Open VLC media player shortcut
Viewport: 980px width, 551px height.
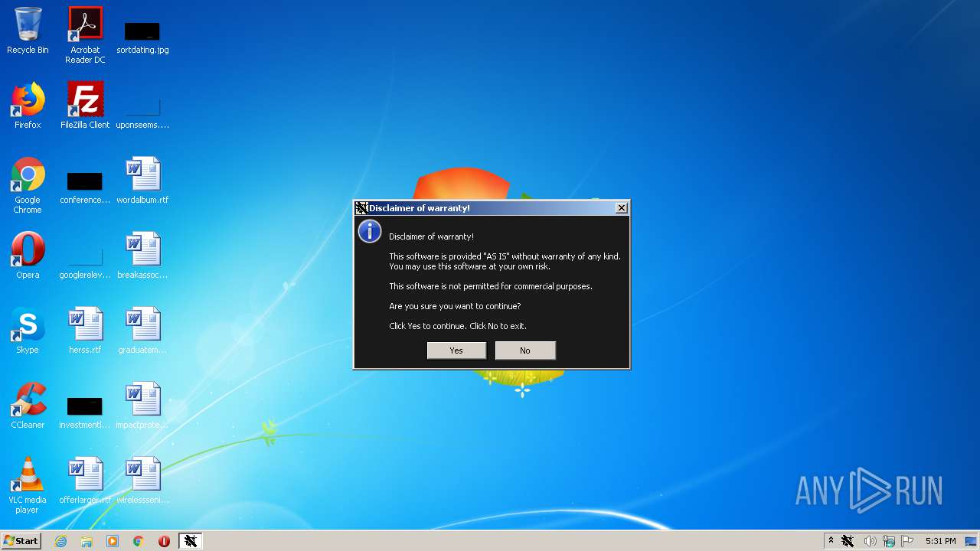pyautogui.click(x=28, y=485)
